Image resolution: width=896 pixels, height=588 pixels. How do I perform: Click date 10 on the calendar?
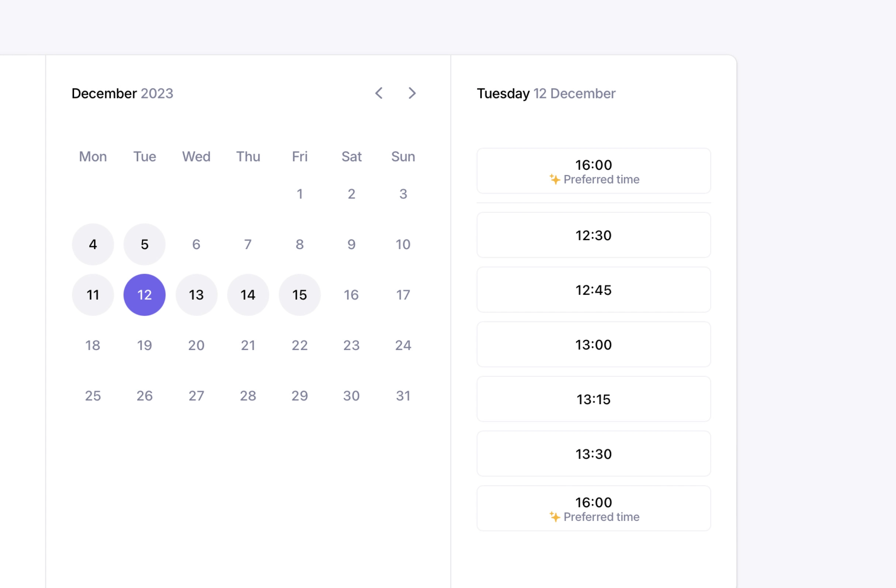[403, 245]
